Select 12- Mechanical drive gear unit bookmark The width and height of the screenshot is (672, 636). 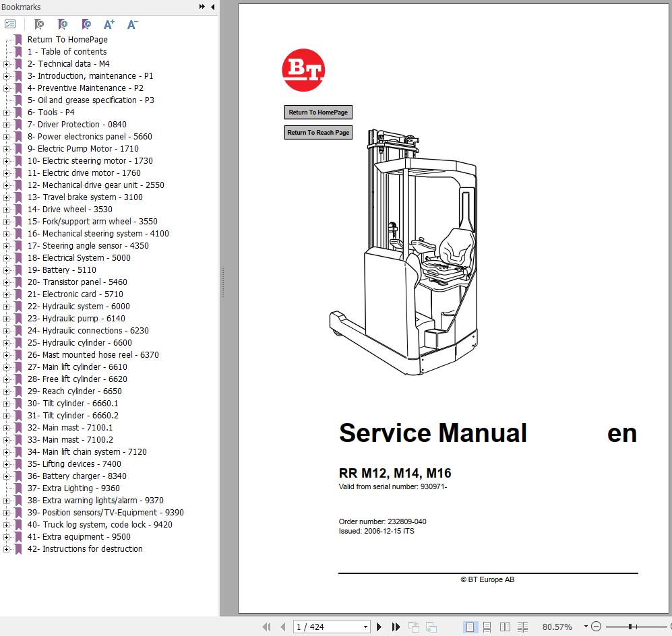pyautogui.click(x=96, y=185)
